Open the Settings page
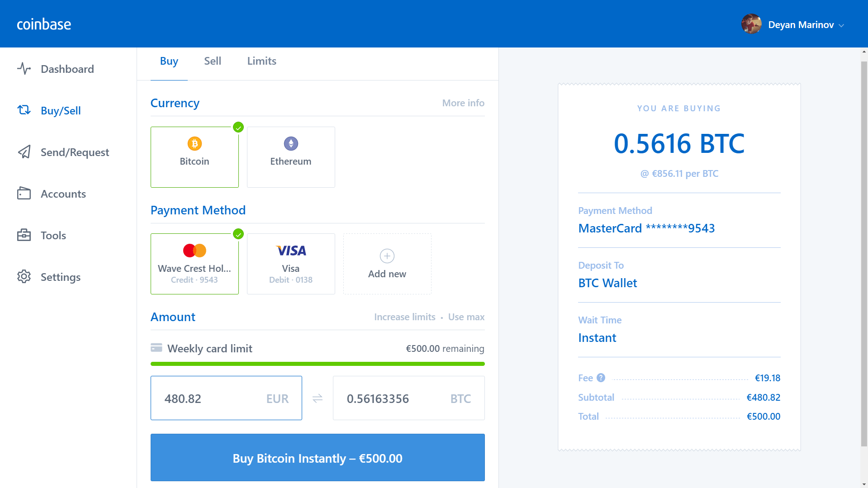 (61, 277)
